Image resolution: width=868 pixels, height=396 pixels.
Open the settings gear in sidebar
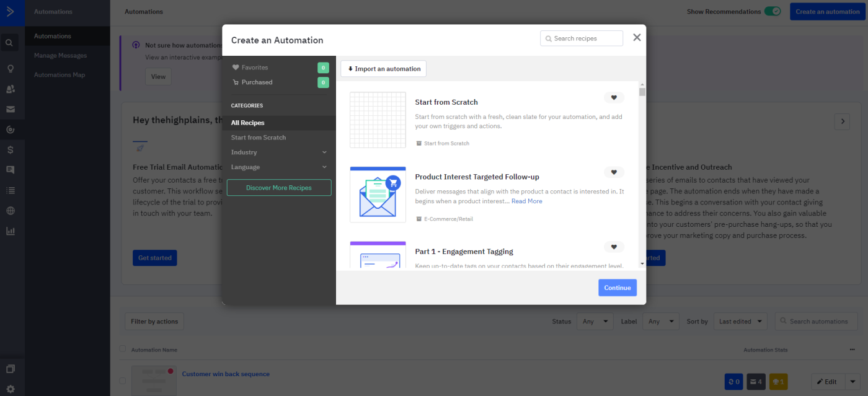point(10,389)
